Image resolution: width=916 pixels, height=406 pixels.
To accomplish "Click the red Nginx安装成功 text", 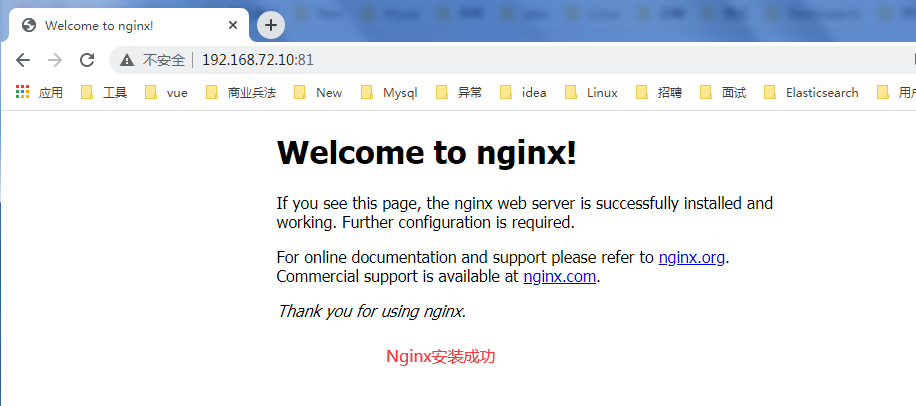I will pos(440,356).
